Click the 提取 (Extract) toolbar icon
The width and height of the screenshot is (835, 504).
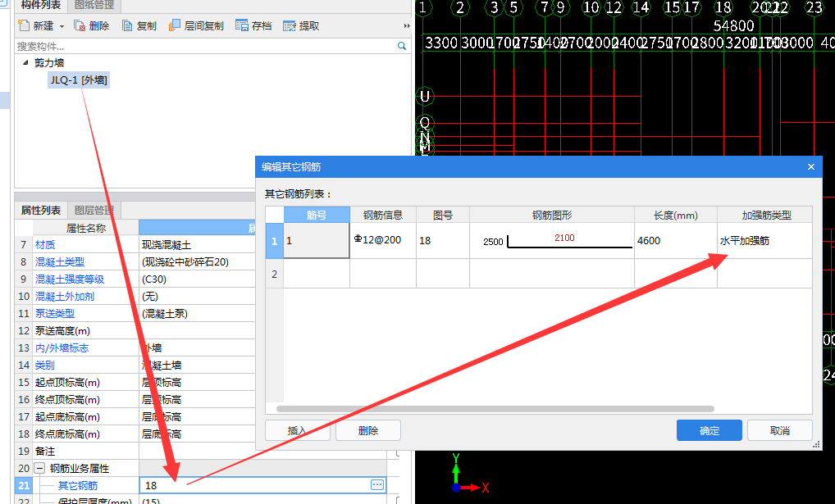point(290,25)
